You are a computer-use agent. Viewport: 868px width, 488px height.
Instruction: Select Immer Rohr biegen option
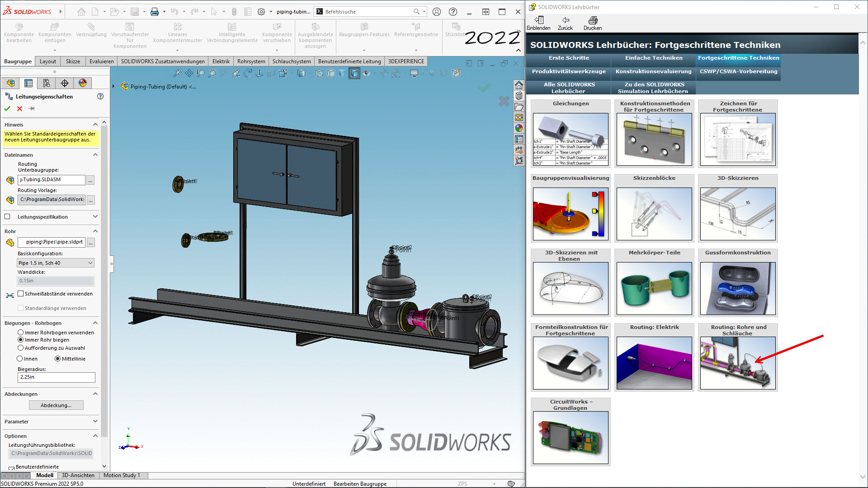20,340
